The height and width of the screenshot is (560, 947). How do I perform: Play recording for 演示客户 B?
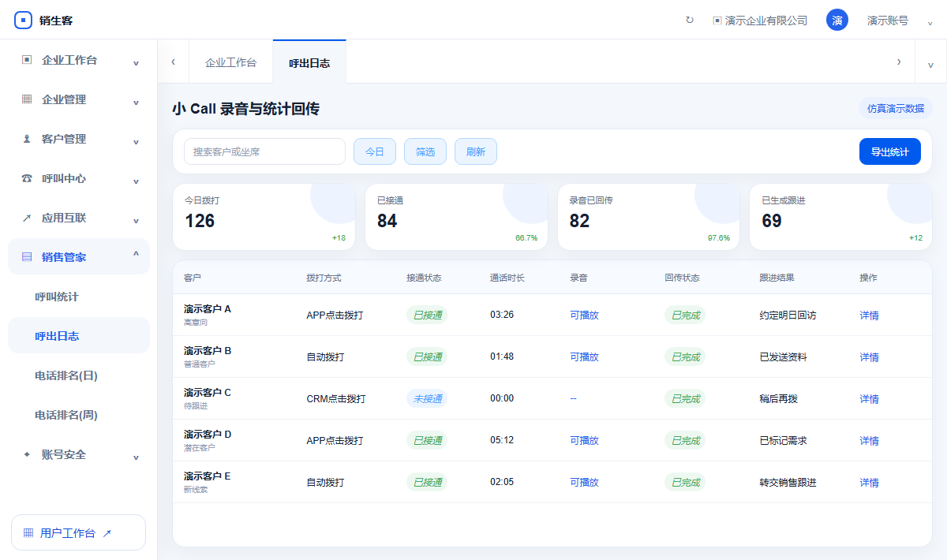tap(584, 357)
